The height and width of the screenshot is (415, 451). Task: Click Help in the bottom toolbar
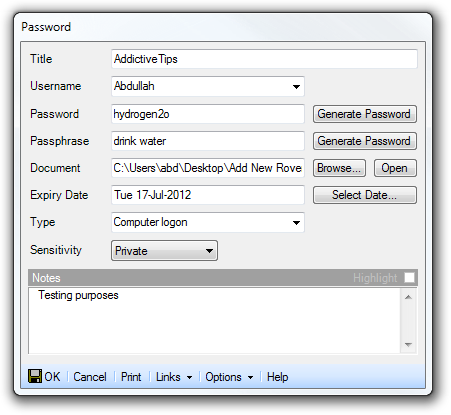(x=277, y=377)
